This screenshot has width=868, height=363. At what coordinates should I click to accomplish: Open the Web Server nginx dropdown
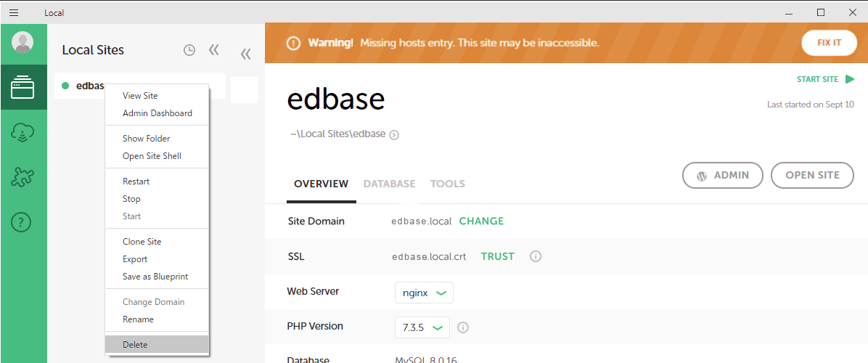click(424, 293)
